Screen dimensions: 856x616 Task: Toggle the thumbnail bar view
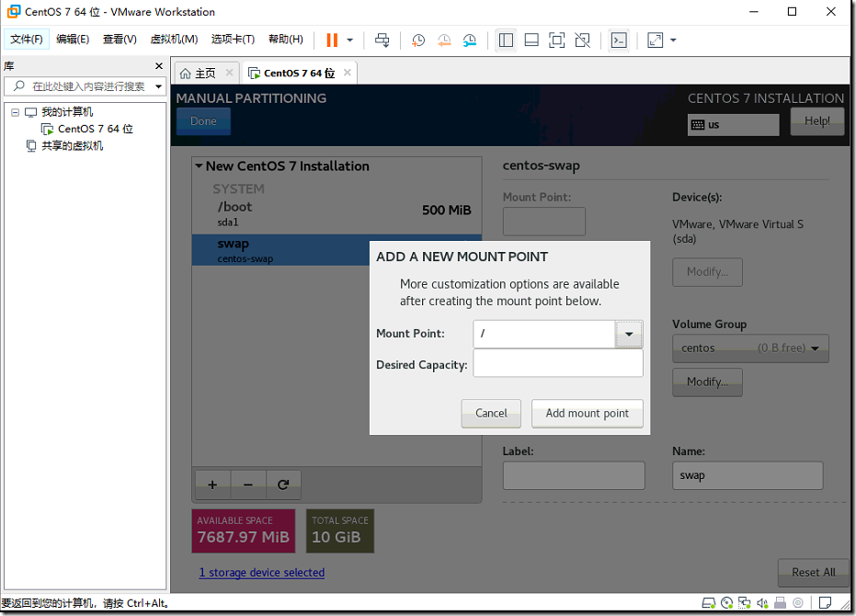tap(531, 40)
